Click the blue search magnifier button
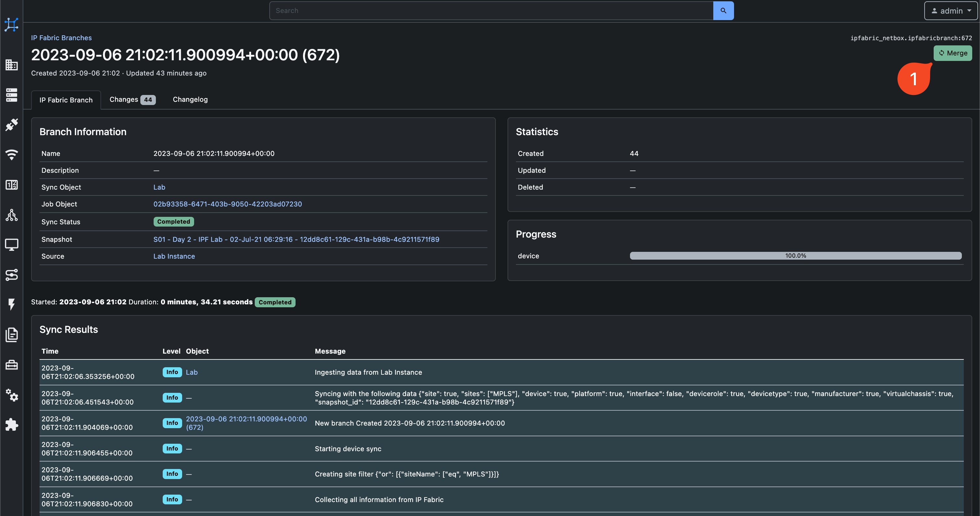Screen dimensions: 980x516 click(x=723, y=11)
